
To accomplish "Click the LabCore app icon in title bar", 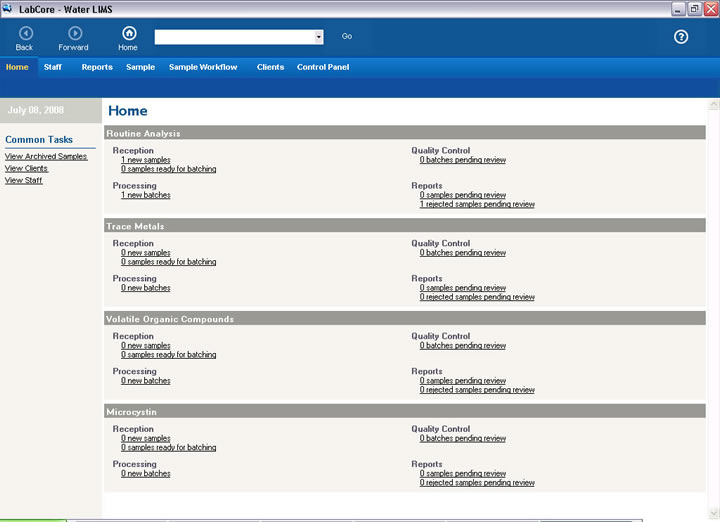I will click(7, 9).
